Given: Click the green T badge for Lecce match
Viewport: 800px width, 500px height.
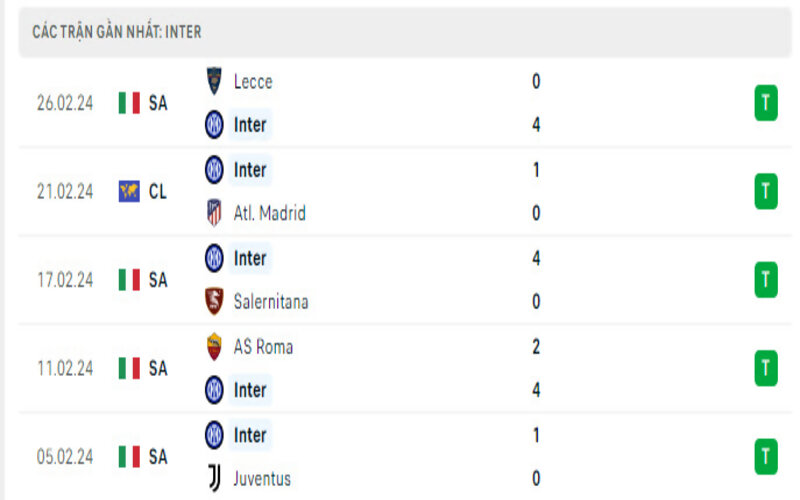Looking at the screenshot, I should [766, 103].
